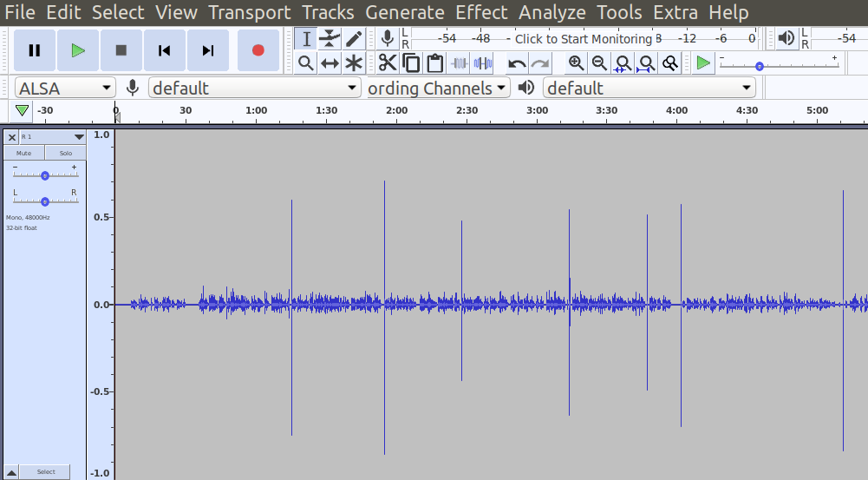868x480 pixels.
Task: Open the Analyze menu
Action: [x=551, y=12]
